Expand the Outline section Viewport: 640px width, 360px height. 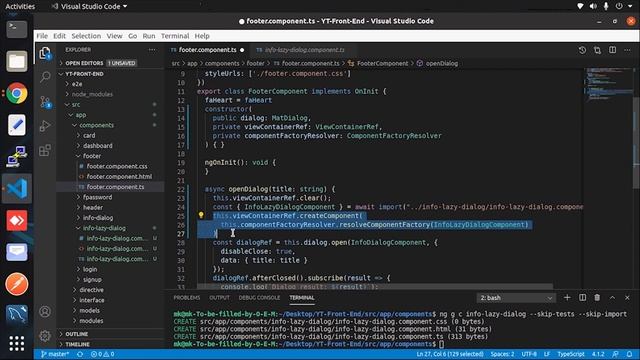(110, 334)
